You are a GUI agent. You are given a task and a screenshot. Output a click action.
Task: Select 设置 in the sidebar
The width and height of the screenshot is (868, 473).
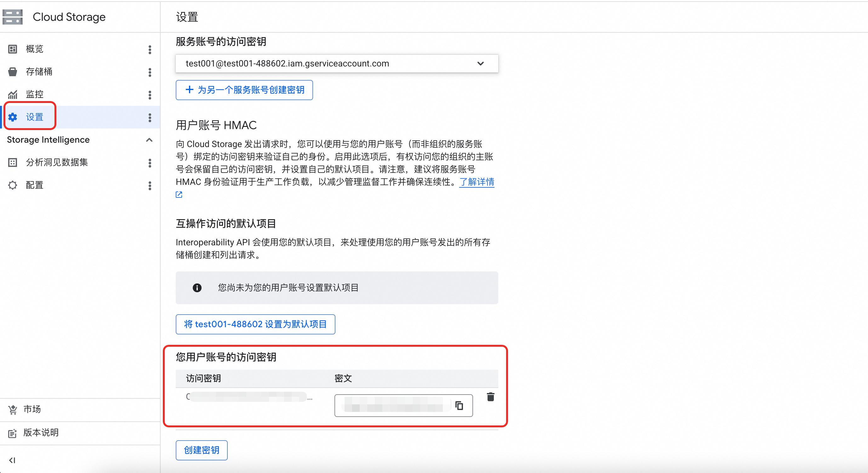[80, 117]
